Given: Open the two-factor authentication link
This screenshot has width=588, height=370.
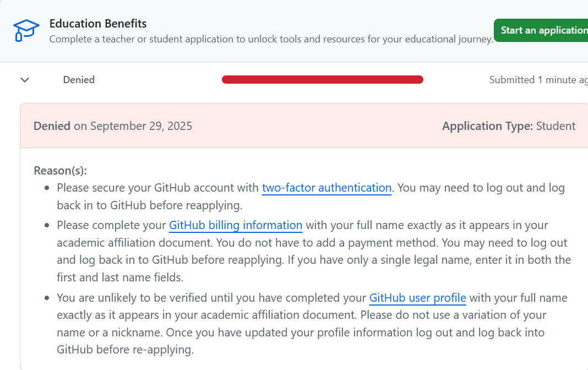Looking at the screenshot, I should [x=326, y=188].
